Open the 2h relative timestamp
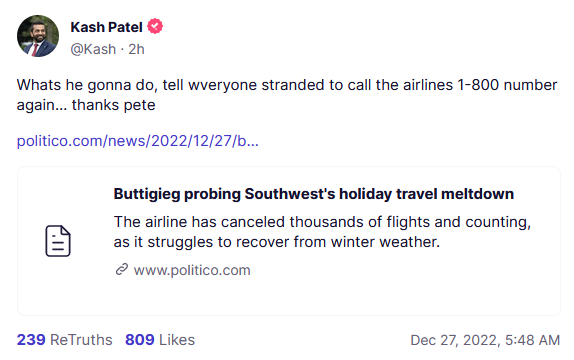Viewport: 574px width, 360px height. tap(136, 49)
